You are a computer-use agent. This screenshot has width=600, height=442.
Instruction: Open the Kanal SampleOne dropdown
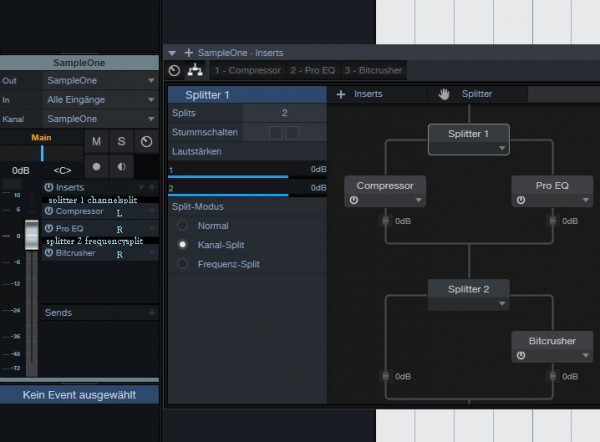pyautogui.click(x=101, y=119)
